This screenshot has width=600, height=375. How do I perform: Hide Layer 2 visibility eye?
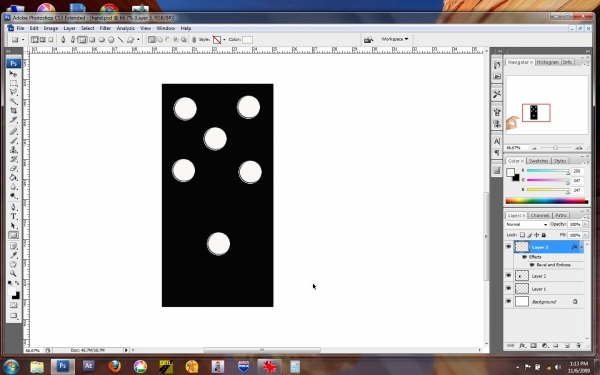(x=509, y=276)
